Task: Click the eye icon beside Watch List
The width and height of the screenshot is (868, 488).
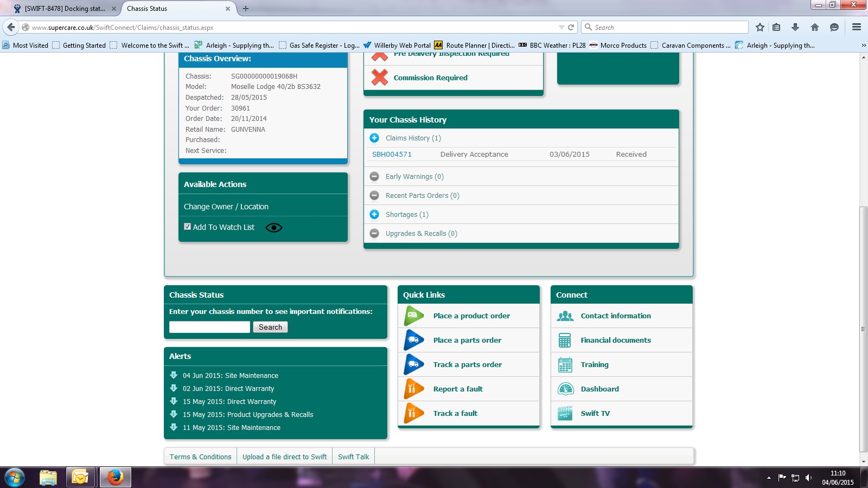Action: [x=274, y=228]
